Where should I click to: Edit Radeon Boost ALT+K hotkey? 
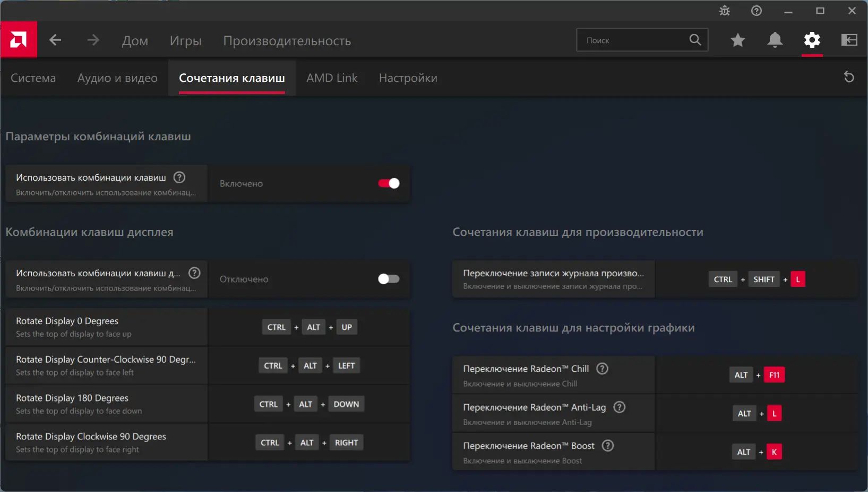pyautogui.click(x=757, y=452)
